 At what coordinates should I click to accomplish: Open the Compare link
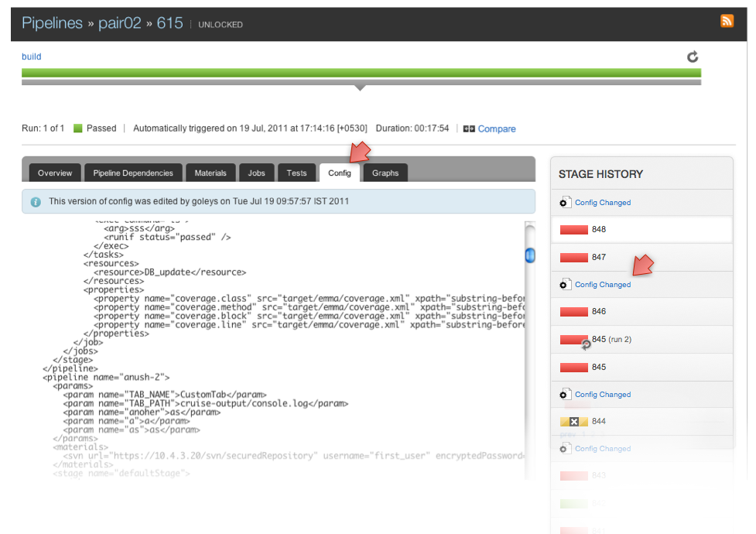[x=496, y=129]
